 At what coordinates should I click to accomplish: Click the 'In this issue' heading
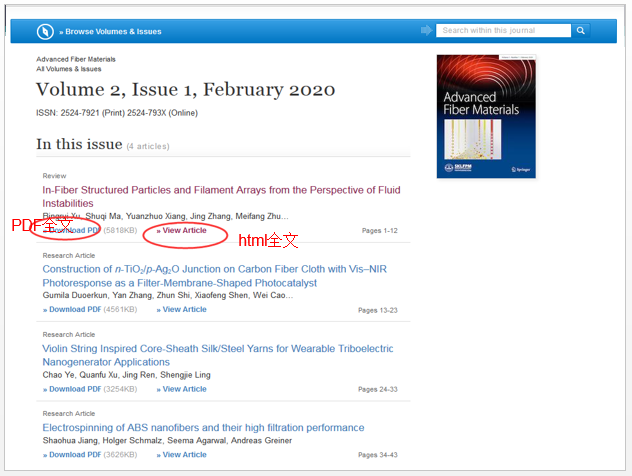pos(79,144)
